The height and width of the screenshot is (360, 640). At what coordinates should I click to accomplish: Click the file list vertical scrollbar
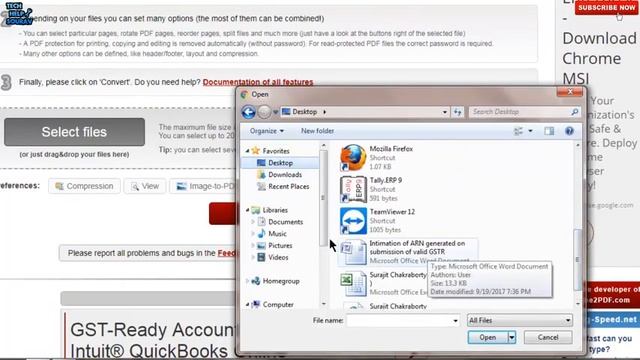coord(577,260)
